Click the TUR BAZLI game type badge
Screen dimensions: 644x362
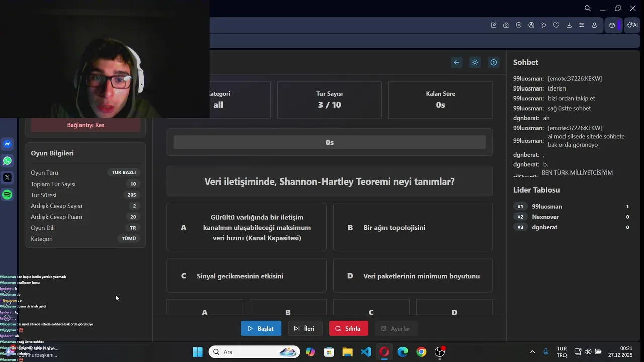[x=124, y=172]
